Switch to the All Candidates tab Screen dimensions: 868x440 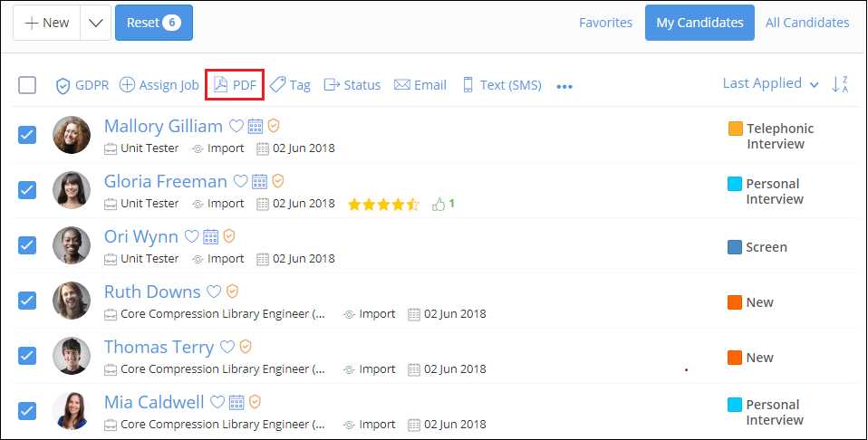pyautogui.click(x=807, y=23)
